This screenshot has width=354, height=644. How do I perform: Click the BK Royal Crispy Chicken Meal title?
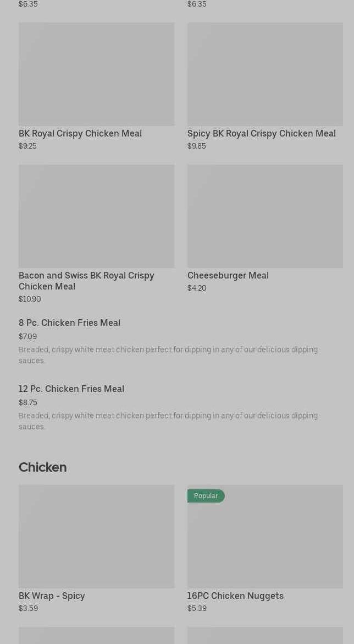point(80,133)
